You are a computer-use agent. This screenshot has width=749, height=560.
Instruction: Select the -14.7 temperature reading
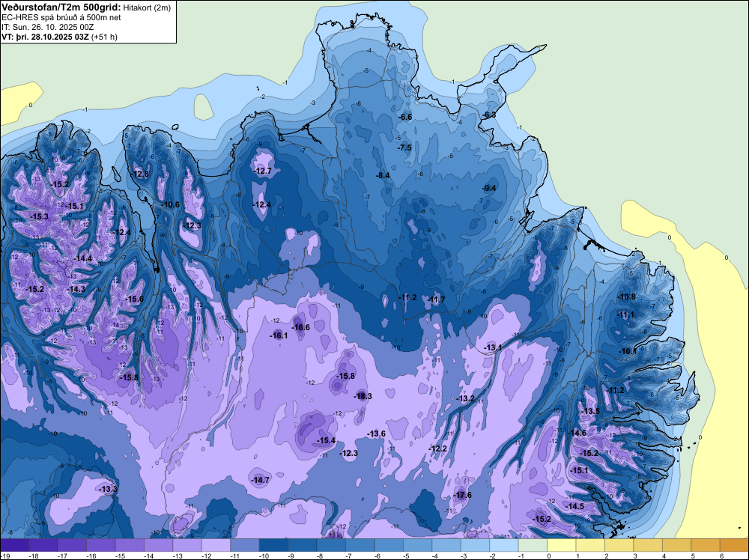pyautogui.click(x=261, y=481)
